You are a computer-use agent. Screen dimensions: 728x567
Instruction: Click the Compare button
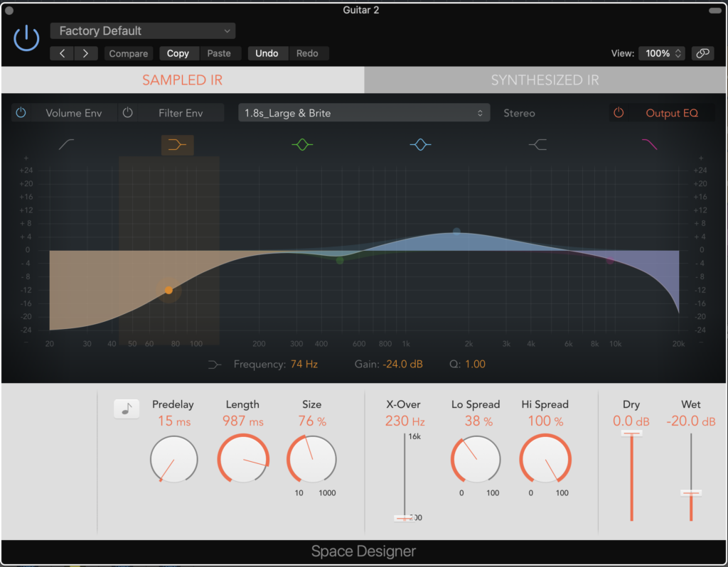pos(128,53)
